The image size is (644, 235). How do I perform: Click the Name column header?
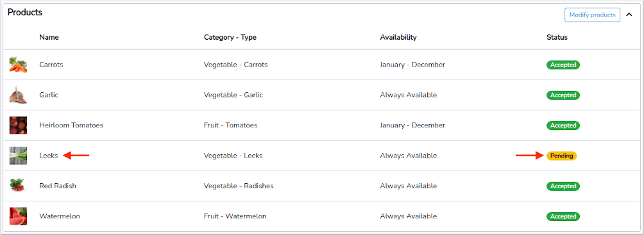click(49, 37)
